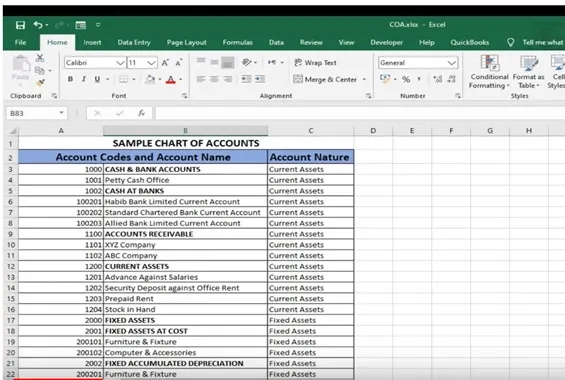Viewport: 565px width, 380px height.
Task: Click the Paste clipboard button
Action: (21, 68)
